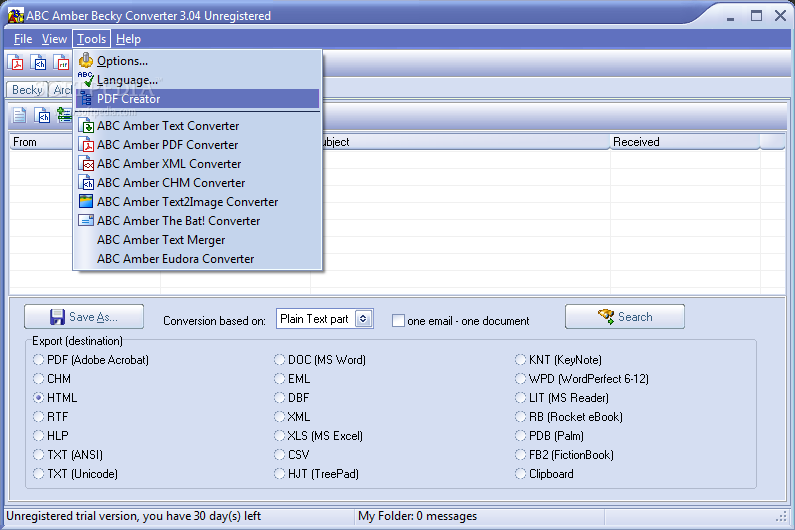Click the Search button
Screen dimensions: 795x530
coord(625,317)
